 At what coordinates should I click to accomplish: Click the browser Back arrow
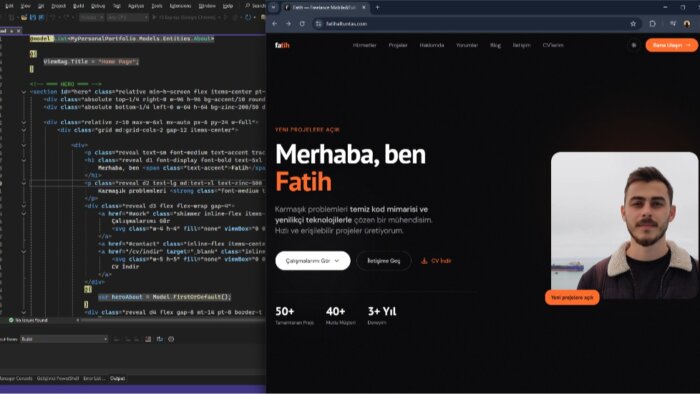[275, 24]
